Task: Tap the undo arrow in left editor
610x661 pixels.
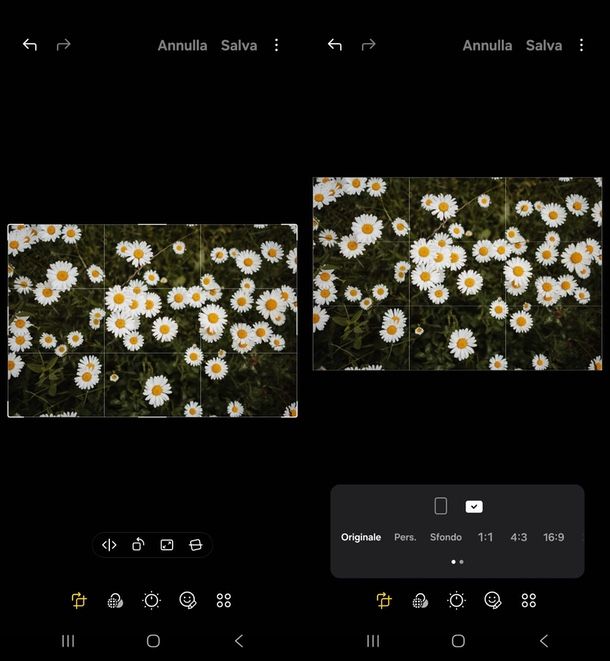Action: click(30, 45)
